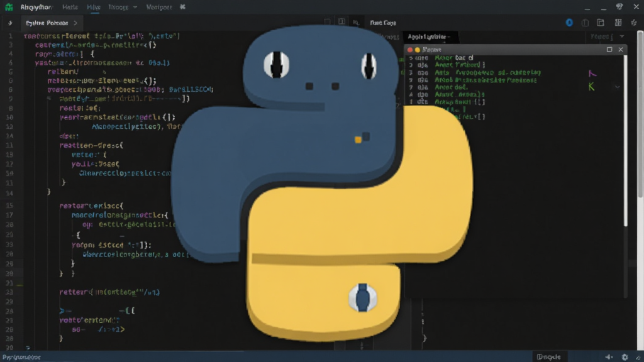Image resolution: width=644 pixels, height=362 pixels.
Task: Click the pink icon in the console window
Action: (x=592, y=74)
